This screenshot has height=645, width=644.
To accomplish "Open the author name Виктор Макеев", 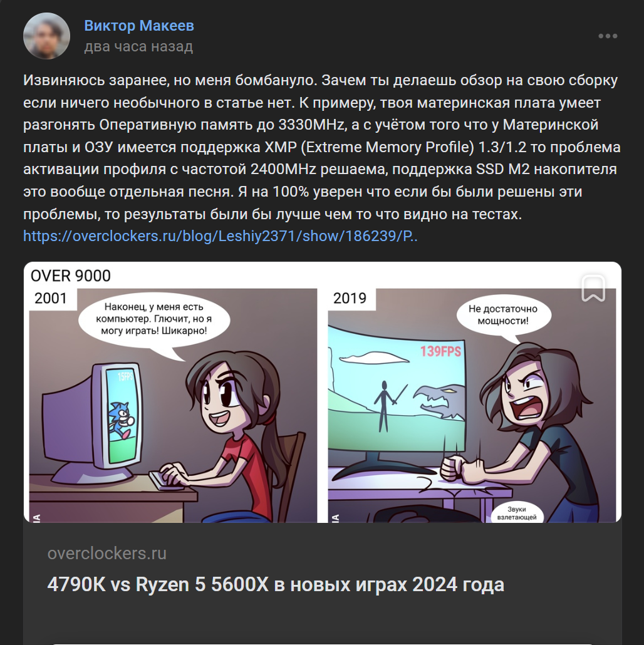I will (x=139, y=26).
